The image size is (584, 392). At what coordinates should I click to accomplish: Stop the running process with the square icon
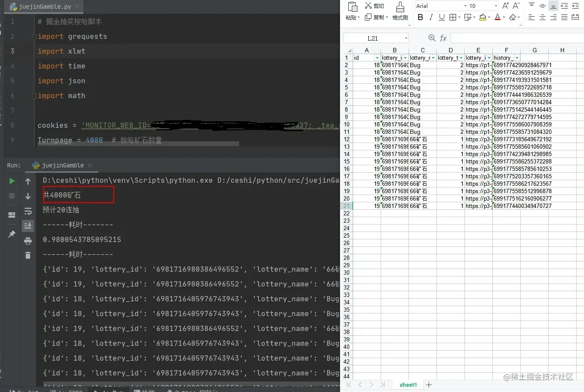point(12,196)
